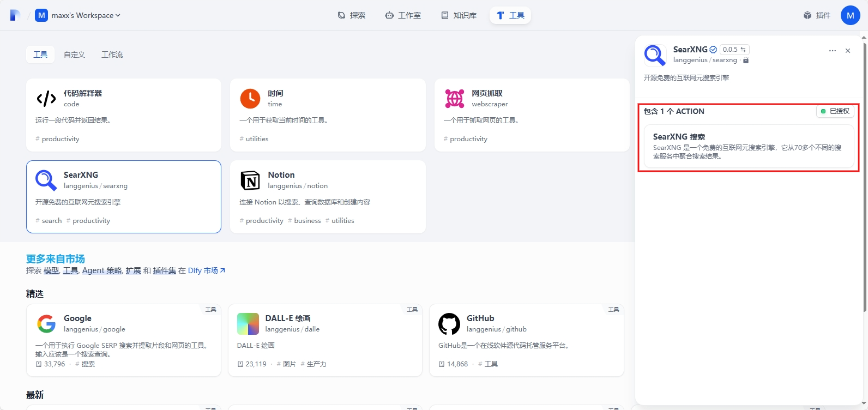Viewport: 868px width, 410px height.
Task: Open the Google marketplace card title
Action: click(77, 318)
